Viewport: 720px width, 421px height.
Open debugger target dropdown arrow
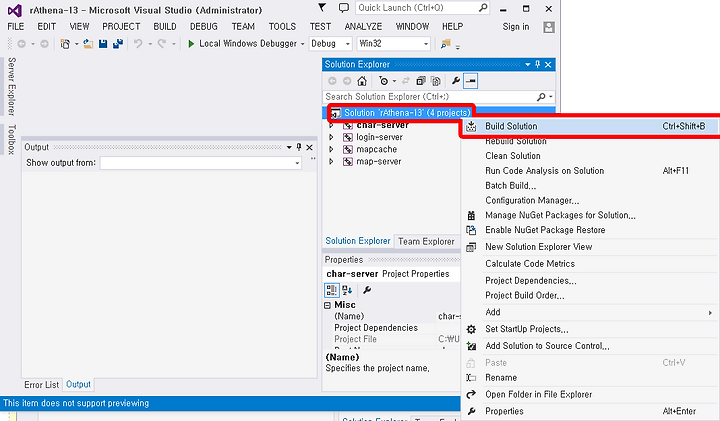[303, 44]
